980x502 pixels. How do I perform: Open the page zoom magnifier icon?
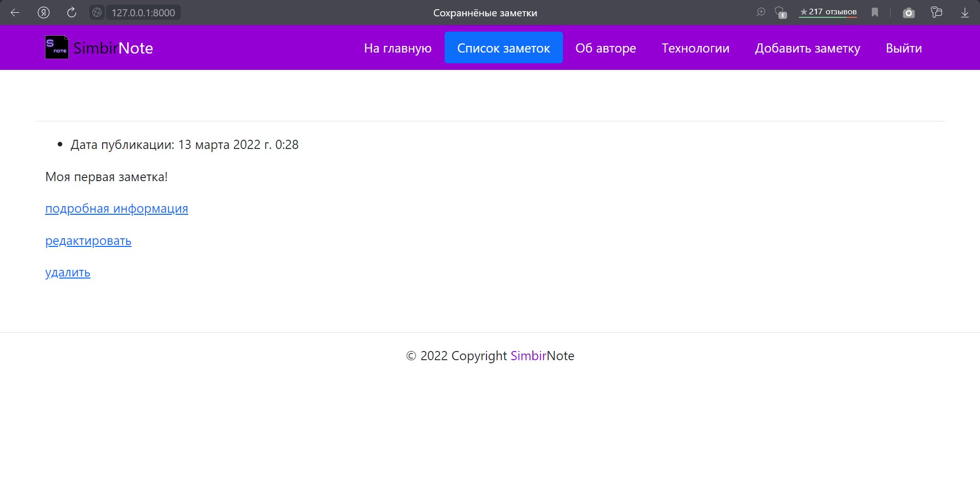[x=761, y=12]
